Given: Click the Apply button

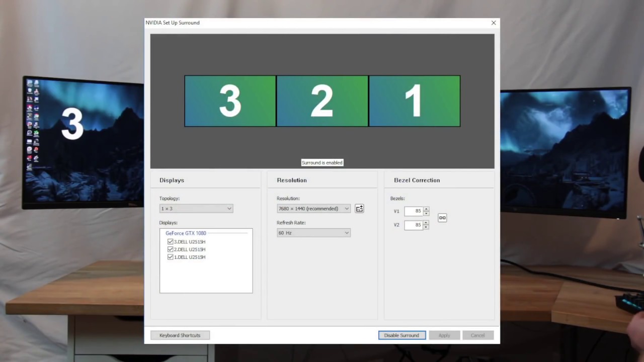Looking at the screenshot, I should 444,335.
